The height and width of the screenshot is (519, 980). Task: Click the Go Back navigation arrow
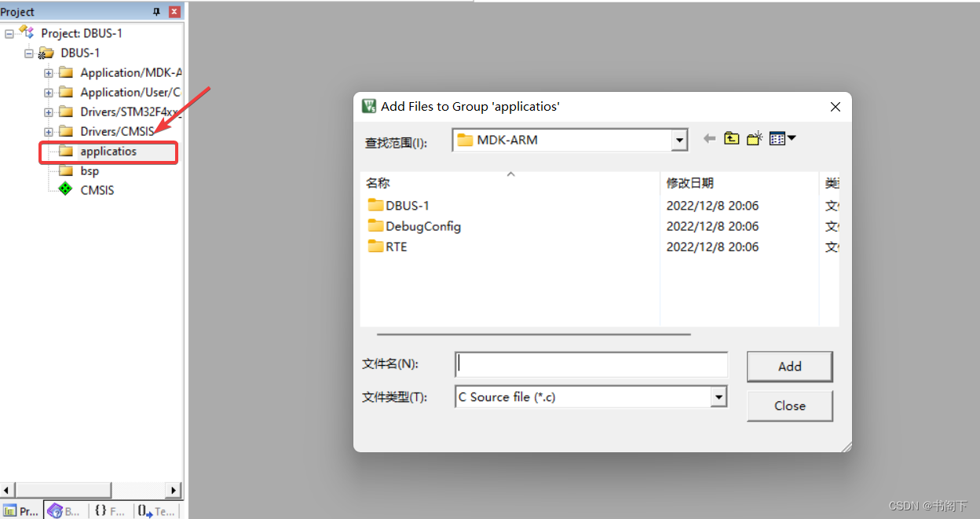click(x=709, y=138)
